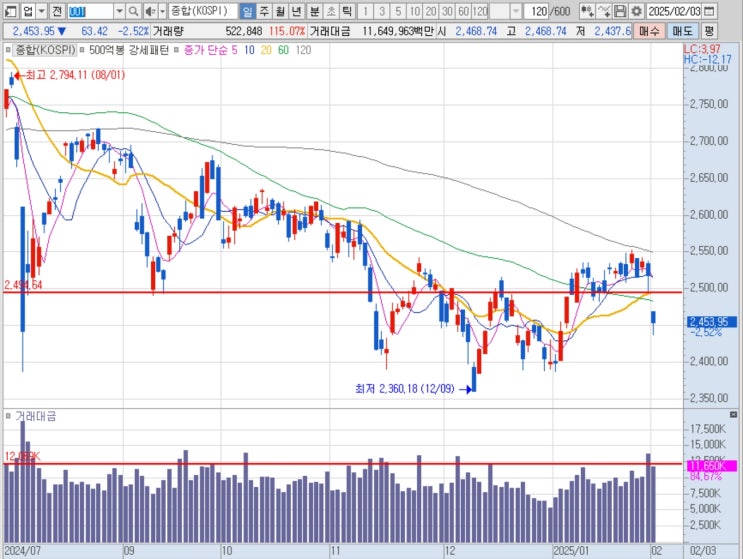Image resolution: width=743 pixels, height=559 pixels.
Task: Click the speaker sound alert icon
Action: [151, 10]
